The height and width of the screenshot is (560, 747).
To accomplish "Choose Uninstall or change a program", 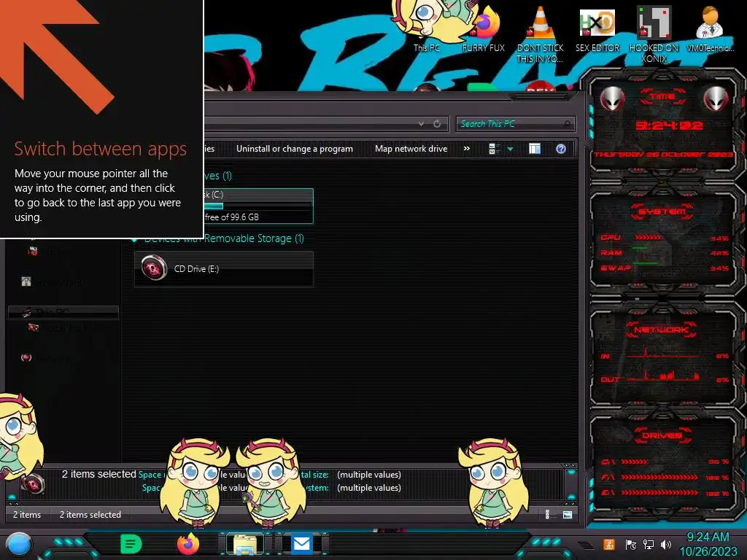I will click(x=295, y=149).
